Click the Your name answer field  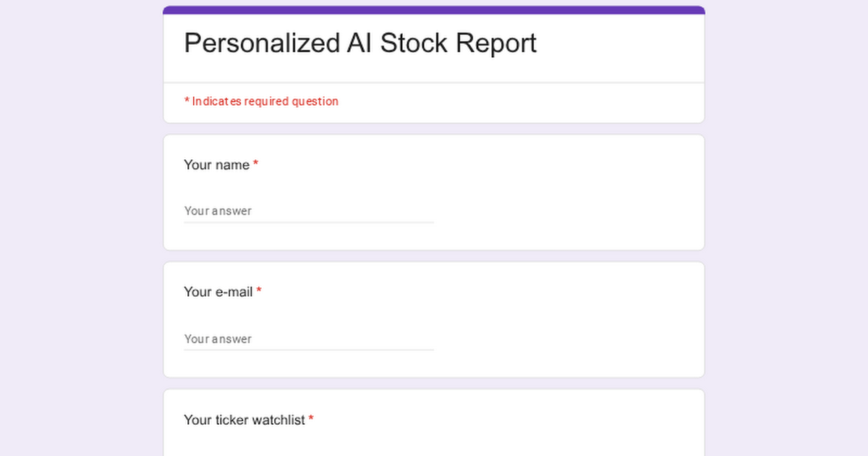[x=308, y=211]
